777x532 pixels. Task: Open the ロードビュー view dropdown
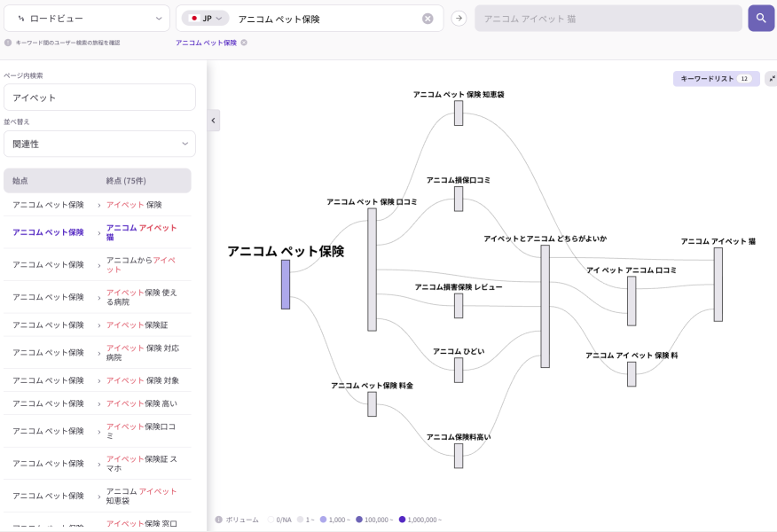[87, 19]
